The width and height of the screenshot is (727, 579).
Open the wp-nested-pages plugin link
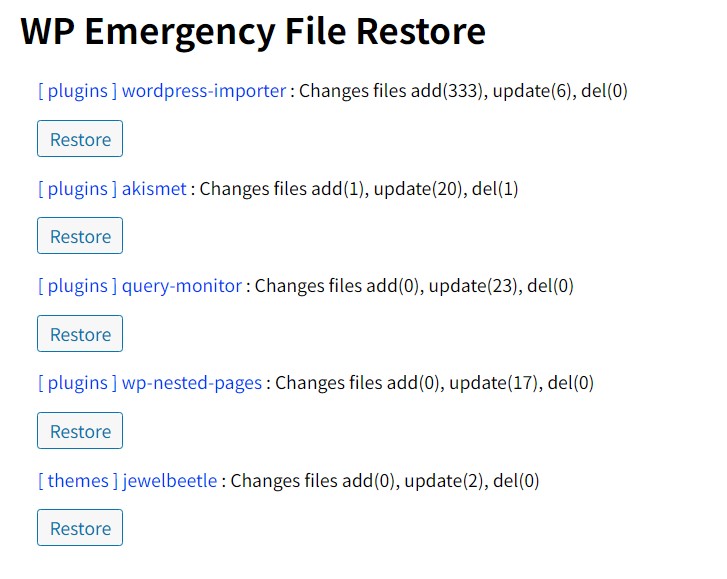tap(192, 382)
